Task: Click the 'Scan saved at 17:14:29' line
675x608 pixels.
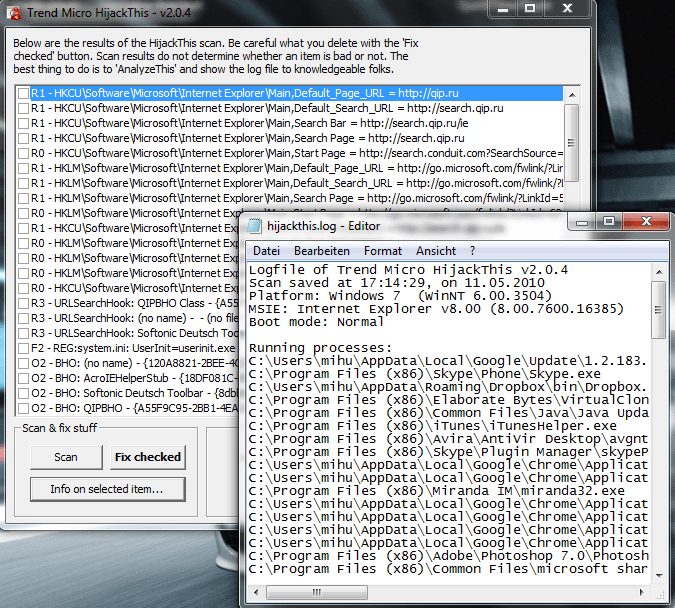Action: coord(396,283)
